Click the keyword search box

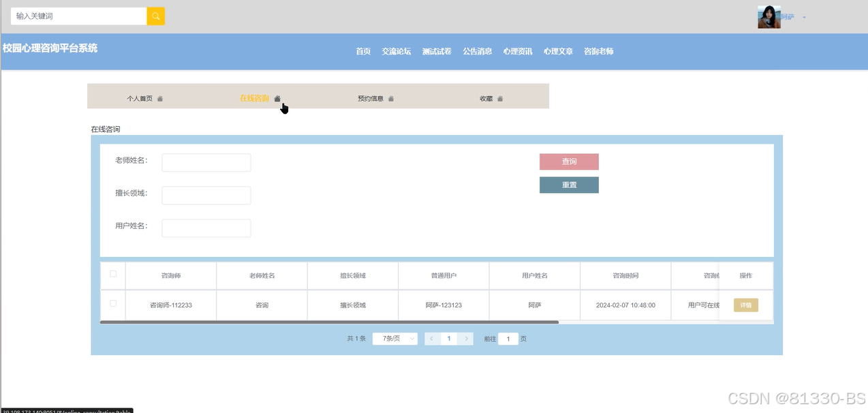[79, 16]
